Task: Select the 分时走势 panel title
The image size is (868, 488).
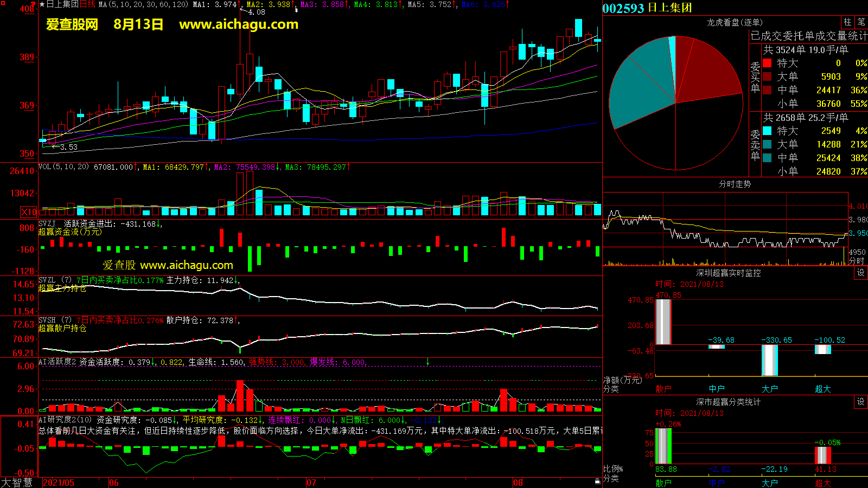Action: 735,184
